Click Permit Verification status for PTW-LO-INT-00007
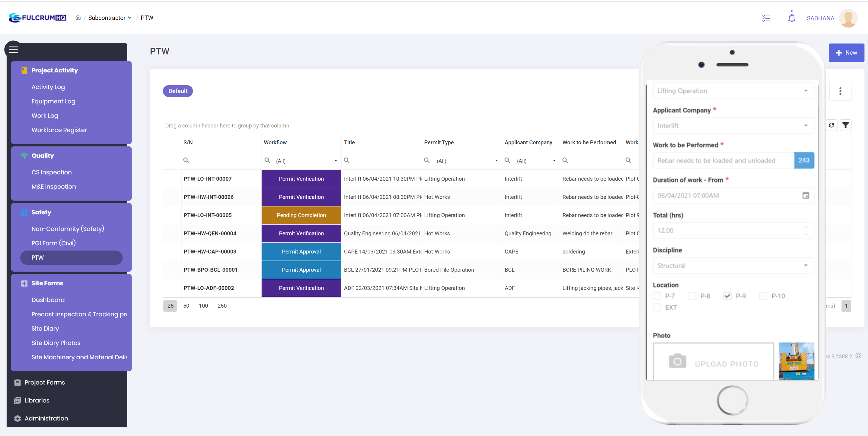 click(x=301, y=179)
